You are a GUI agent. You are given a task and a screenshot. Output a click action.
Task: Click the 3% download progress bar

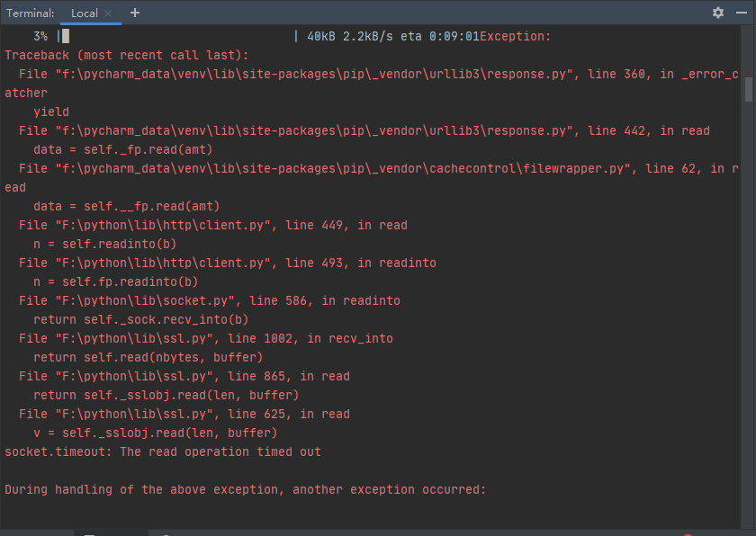coord(40,36)
